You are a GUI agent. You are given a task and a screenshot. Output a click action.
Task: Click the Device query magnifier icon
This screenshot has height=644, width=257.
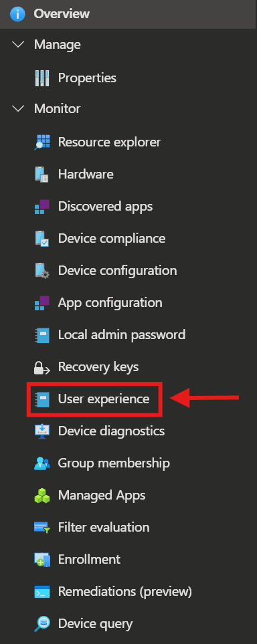pos(42,623)
